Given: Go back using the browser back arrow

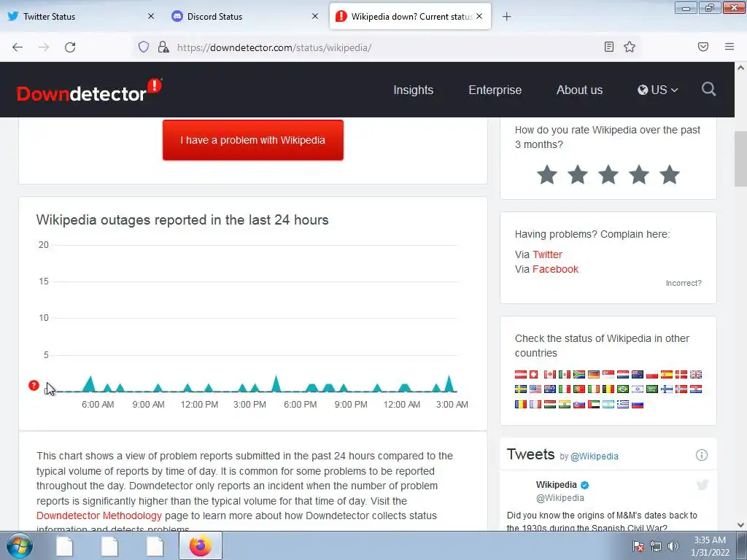Looking at the screenshot, I should point(18,47).
